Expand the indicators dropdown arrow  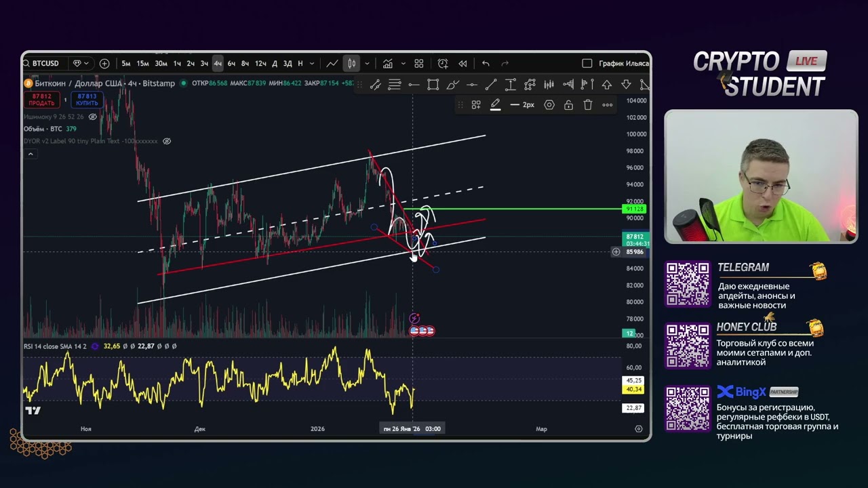pos(403,64)
